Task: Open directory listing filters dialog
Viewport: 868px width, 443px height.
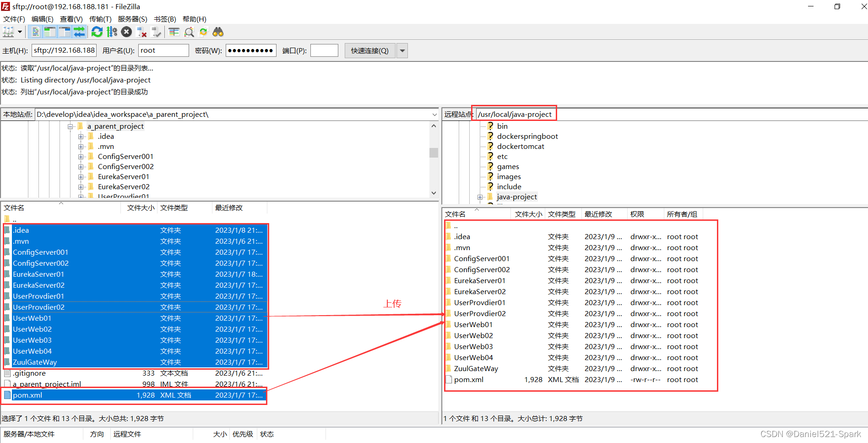Action: coord(174,32)
